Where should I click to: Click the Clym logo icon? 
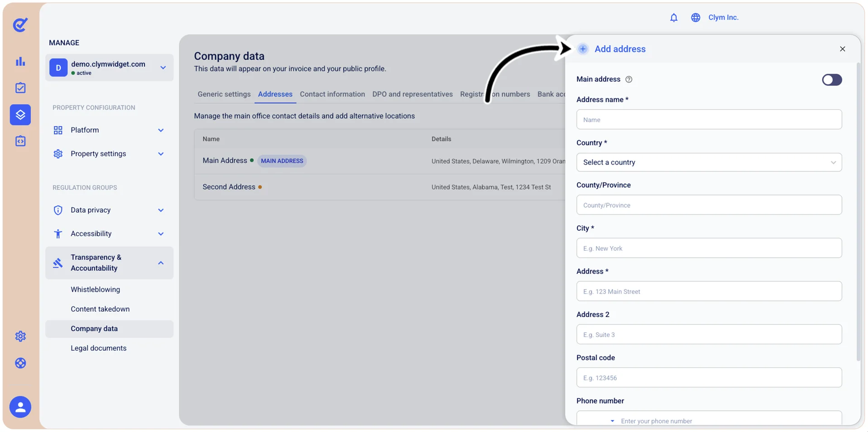click(20, 24)
